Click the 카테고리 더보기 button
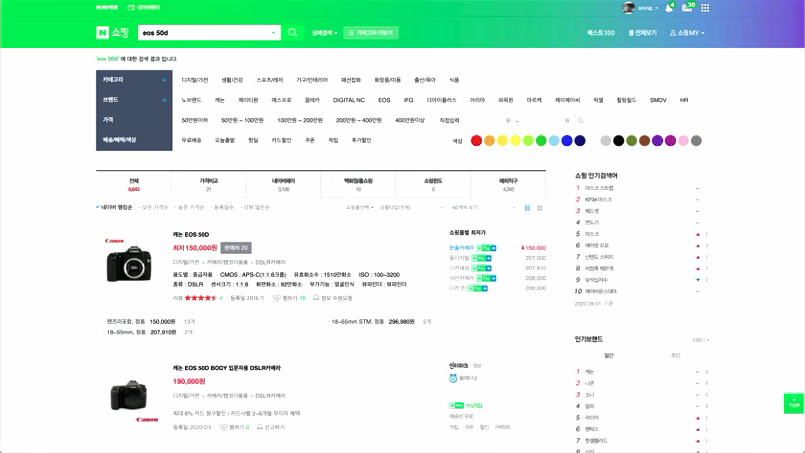Image resolution: width=805 pixels, height=453 pixels. 371,32
